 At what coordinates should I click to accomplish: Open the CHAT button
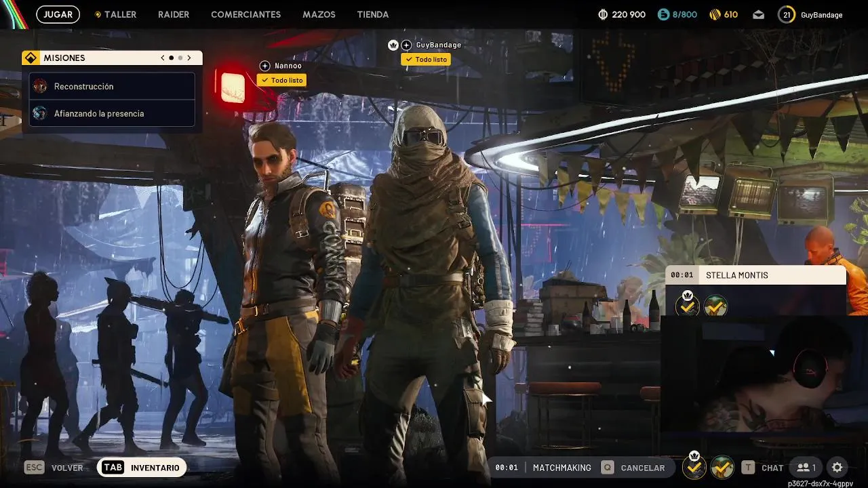772,468
